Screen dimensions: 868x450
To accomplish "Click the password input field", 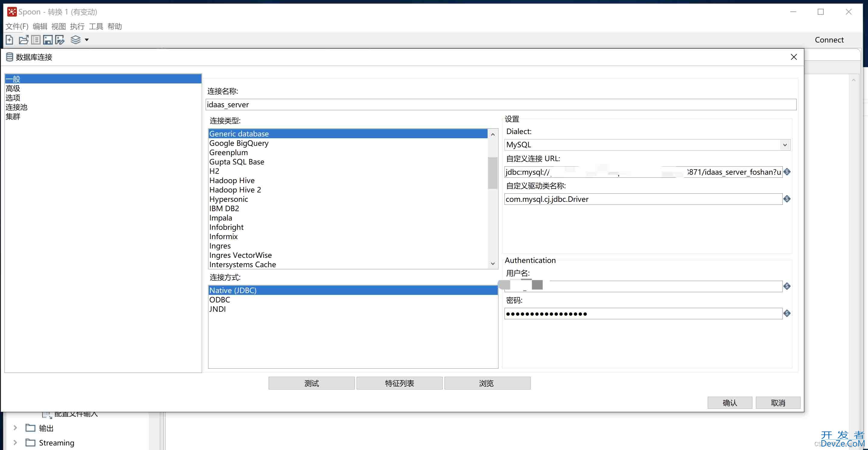I will click(643, 314).
